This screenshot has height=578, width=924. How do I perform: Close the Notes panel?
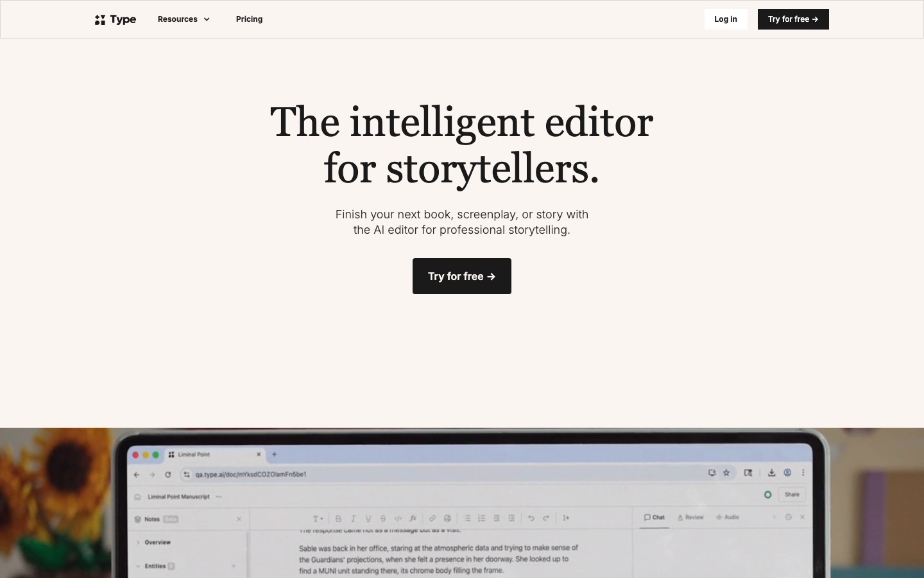tap(239, 519)
